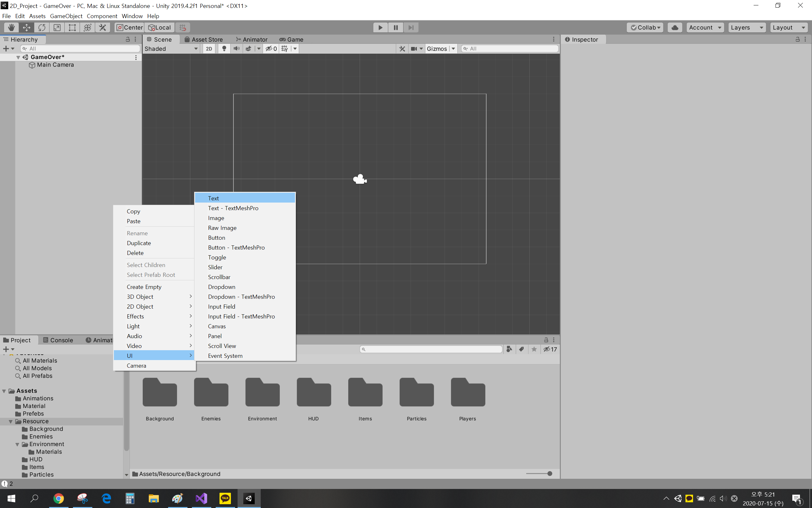Switch to the Game tab
The width and height of the screenshot is (812, 508).
point(291,40)
